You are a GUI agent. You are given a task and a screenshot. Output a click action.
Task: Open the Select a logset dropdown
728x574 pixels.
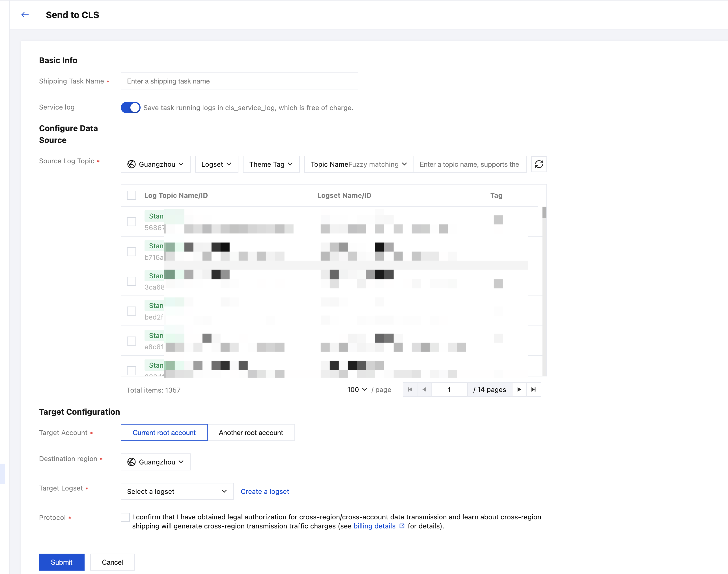click(177, 492)
